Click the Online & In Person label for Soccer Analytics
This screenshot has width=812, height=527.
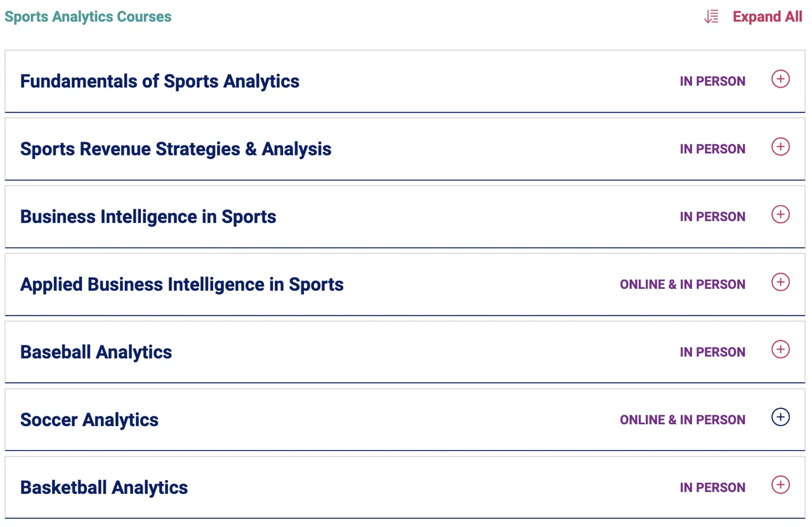[x=683, y=420]
